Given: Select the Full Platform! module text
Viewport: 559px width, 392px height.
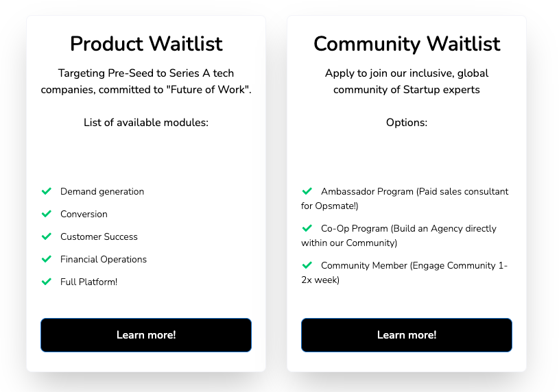Looking at the screenshot, I should click(x=88, y=282).
